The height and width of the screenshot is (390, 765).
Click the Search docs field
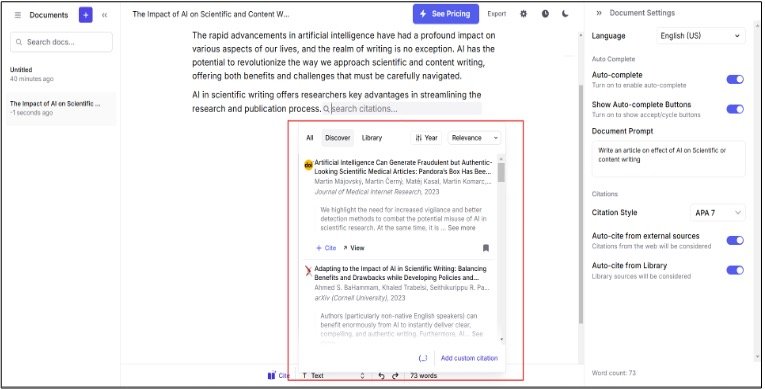click(x=61, y=42)
